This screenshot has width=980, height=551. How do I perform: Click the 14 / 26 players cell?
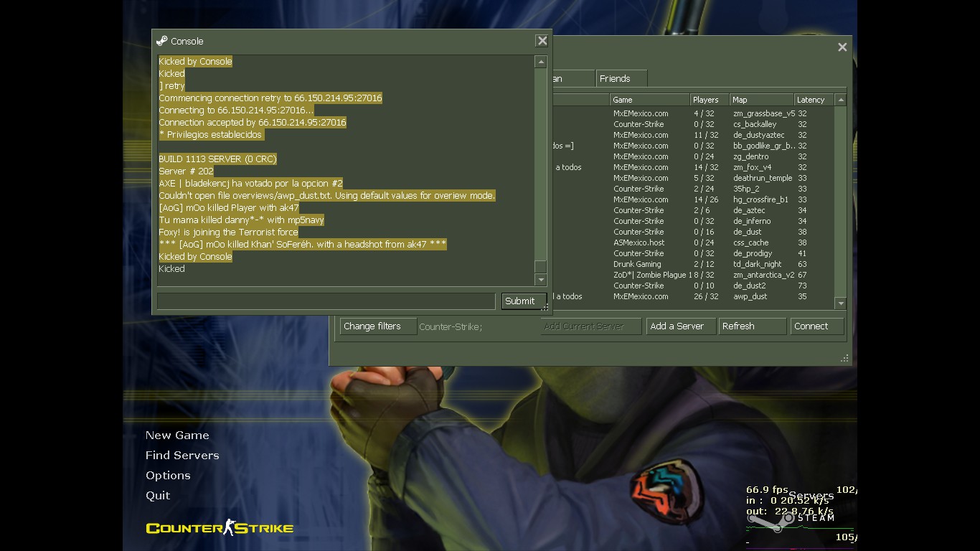(706, 199)
